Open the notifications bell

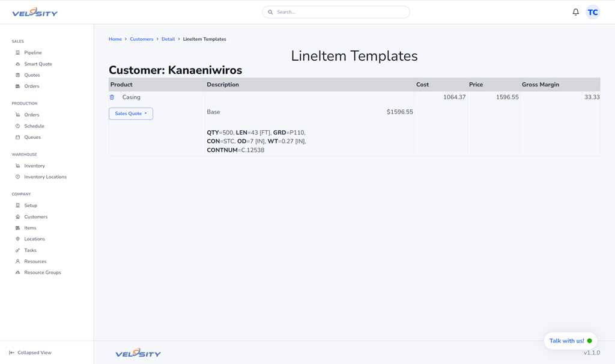click(575, 12)
